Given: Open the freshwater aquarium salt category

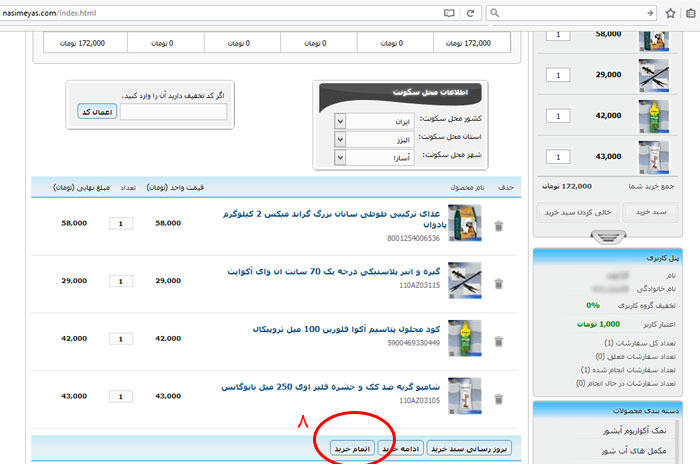Looking at the screenshot, I should [634, 431].
